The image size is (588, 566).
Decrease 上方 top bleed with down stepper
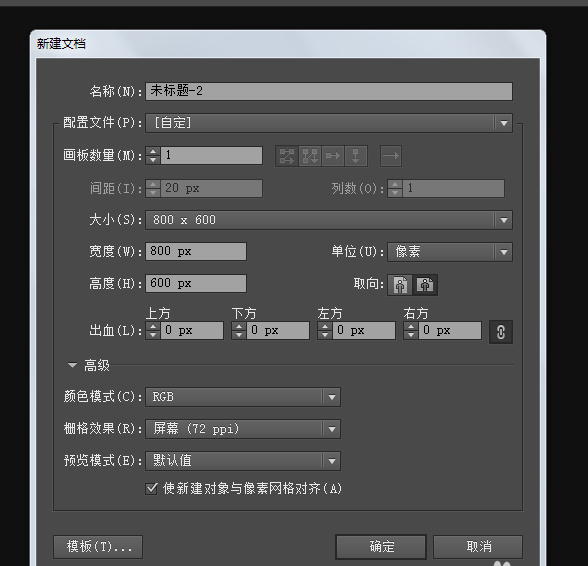pos(153,335)
